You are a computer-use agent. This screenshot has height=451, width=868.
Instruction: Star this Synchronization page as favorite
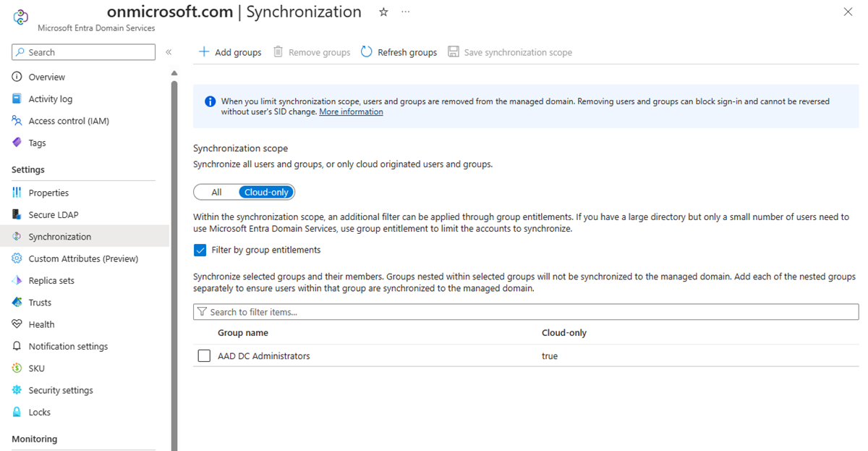click(383, 12)
